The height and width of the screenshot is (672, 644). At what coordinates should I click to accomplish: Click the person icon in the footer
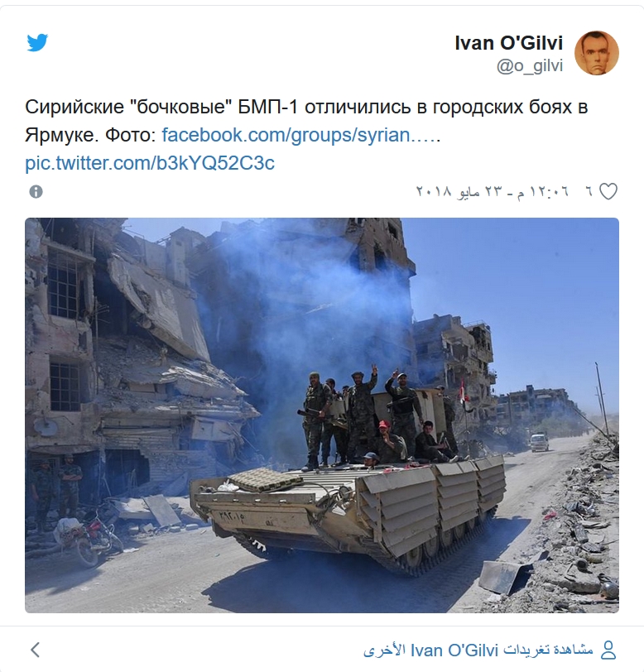point(608,650)
